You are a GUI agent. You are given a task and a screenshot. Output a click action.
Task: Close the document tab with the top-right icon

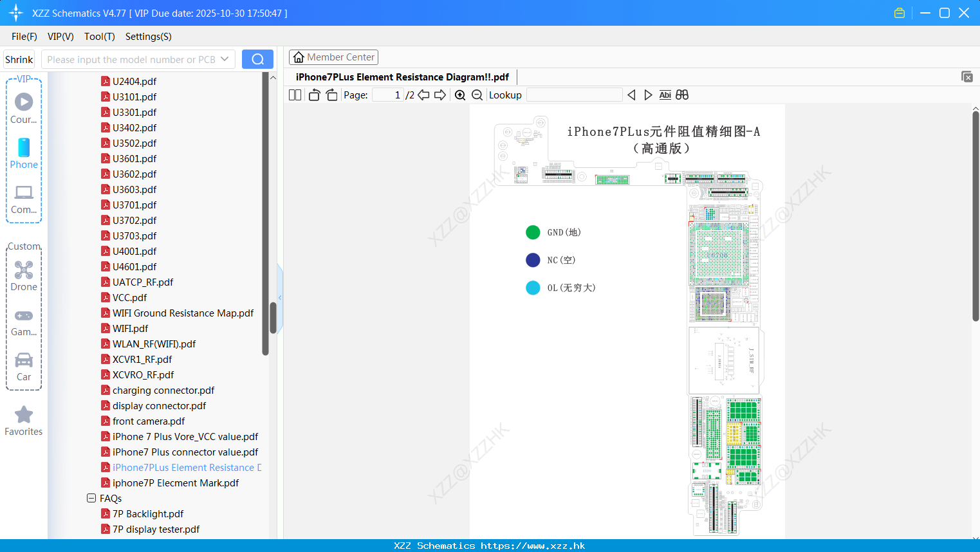[966, 77]
